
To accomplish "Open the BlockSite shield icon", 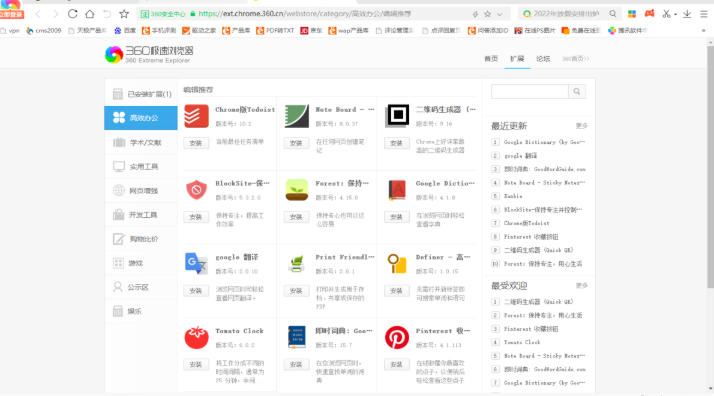I will [x=196, y=190].
